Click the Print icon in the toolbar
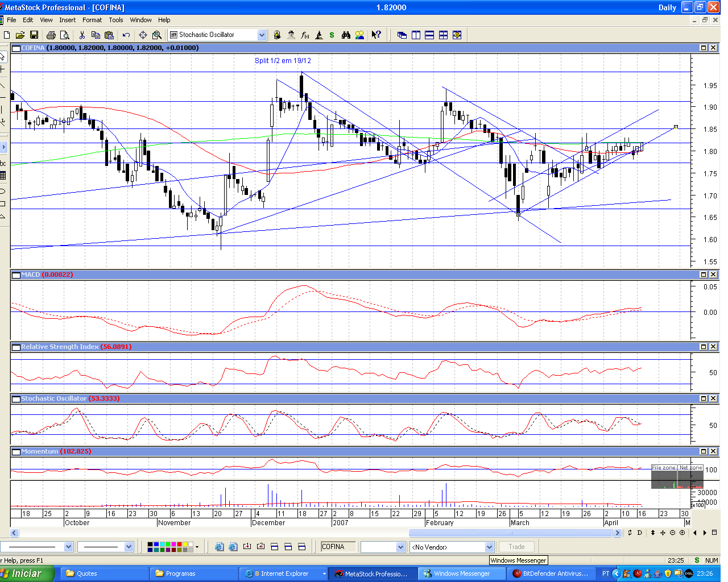The width and height of the screenshot is (728, 582). point(51,35)
